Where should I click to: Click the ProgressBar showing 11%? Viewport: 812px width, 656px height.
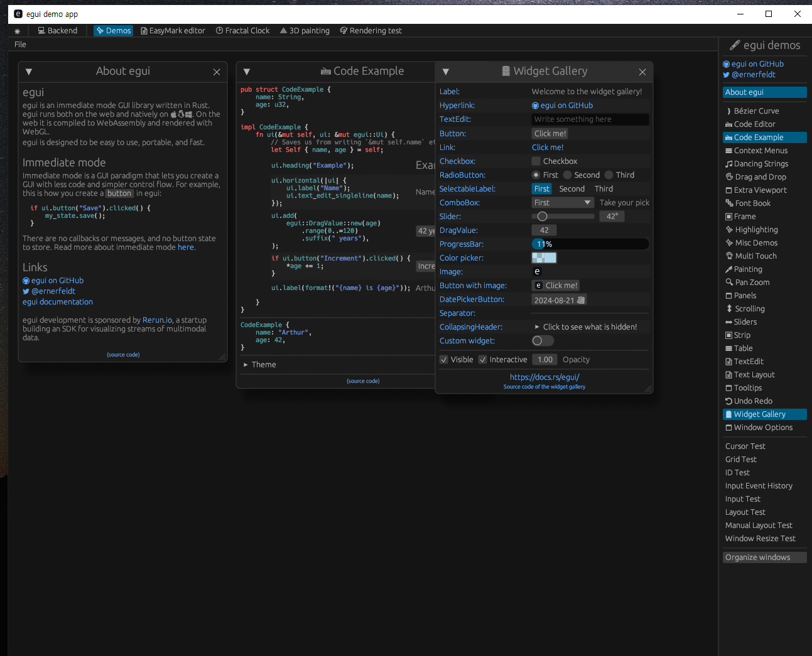click(x=590, y=244)
